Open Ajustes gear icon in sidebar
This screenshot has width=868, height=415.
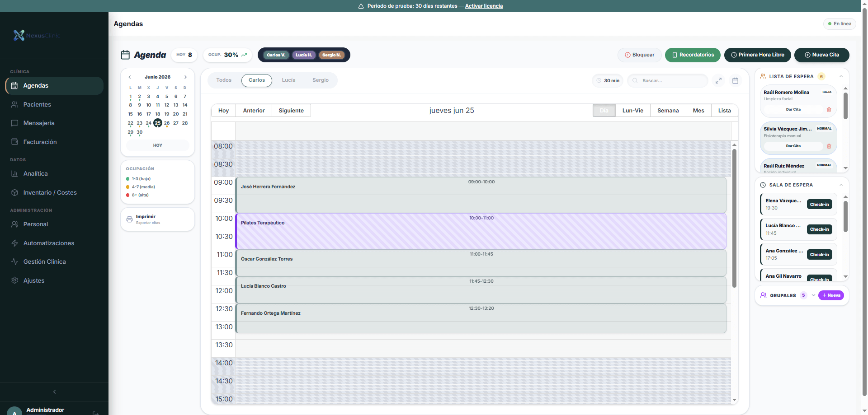(14, 280)
